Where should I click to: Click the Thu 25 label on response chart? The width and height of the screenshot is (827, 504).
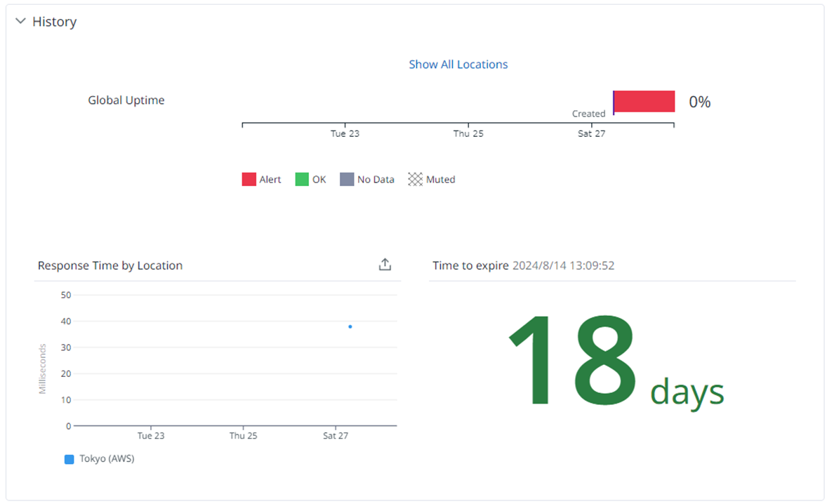(243, 435)
